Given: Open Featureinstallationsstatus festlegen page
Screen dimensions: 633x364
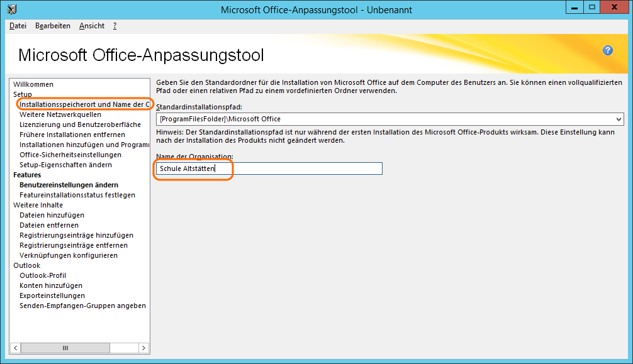Looking at the screenshot, I should (77, 195).
